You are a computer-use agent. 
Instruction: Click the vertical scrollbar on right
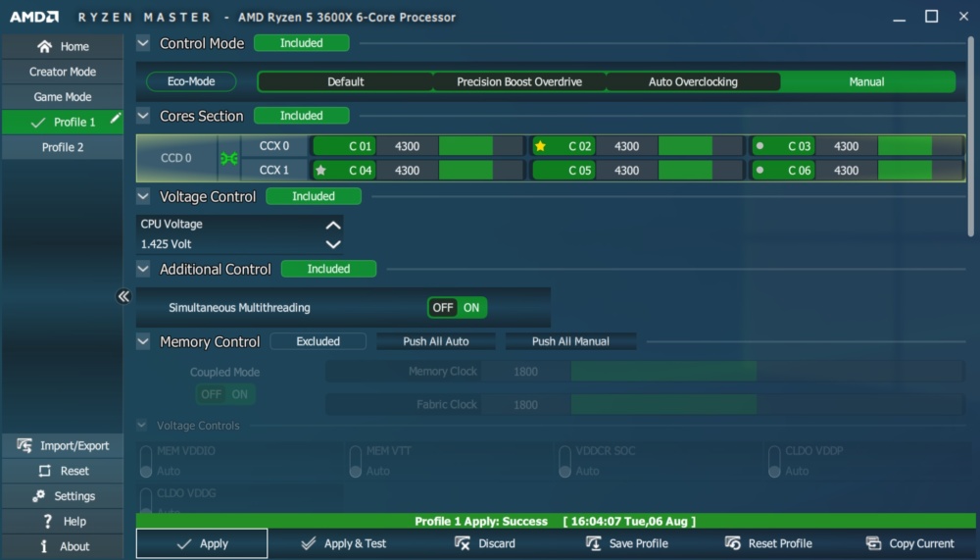pyautogui.click(x=970, y=136)
